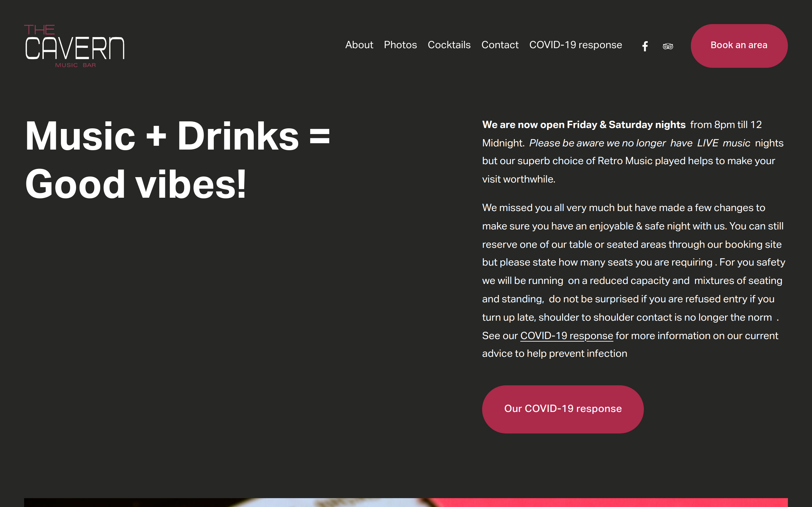This screenshot has width=812, height=507.
Task: Open the Facebook page icon
Action: [645, 46]
